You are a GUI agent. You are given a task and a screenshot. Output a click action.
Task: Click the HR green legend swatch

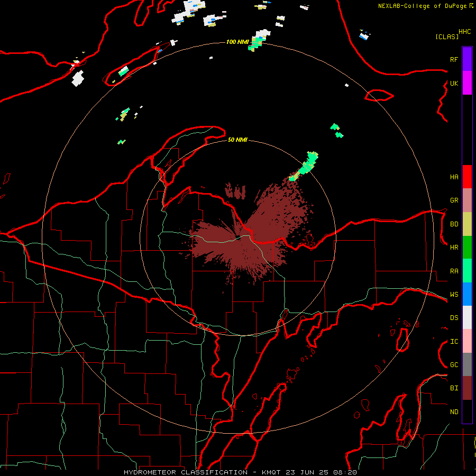click(x=467, y=247)
